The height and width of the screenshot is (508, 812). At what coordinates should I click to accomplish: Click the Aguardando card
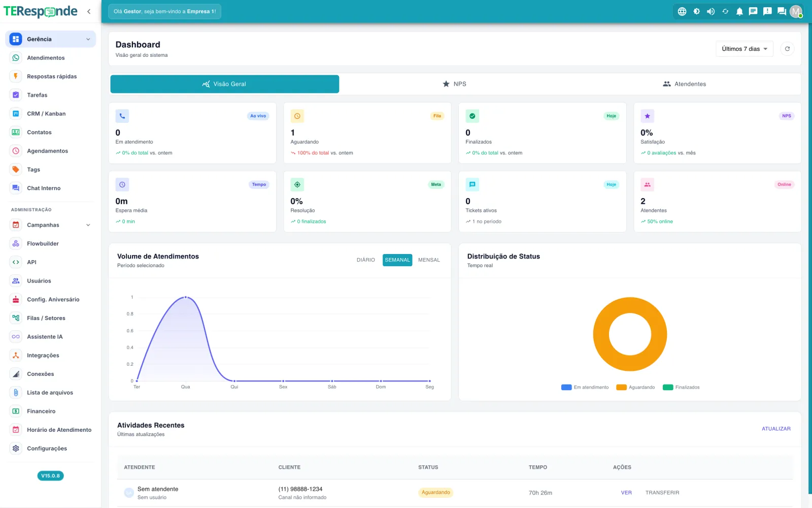(367, 133)
